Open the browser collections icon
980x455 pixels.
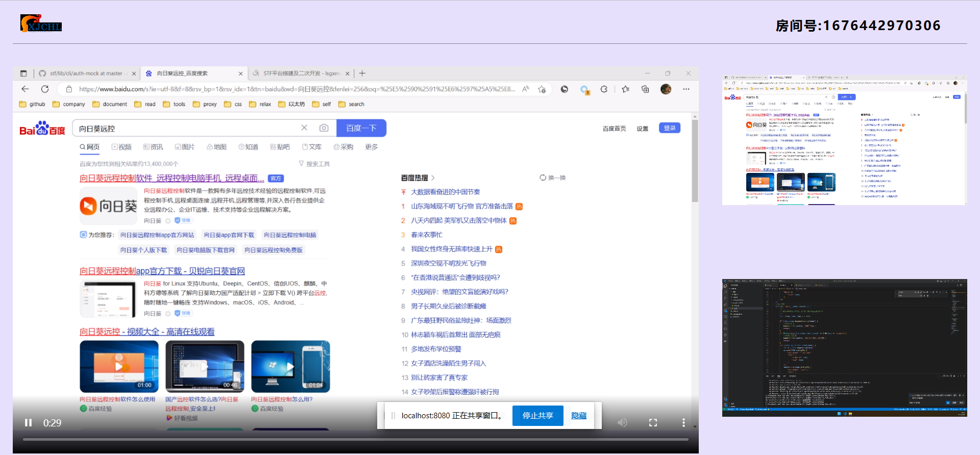pos(645,89)
